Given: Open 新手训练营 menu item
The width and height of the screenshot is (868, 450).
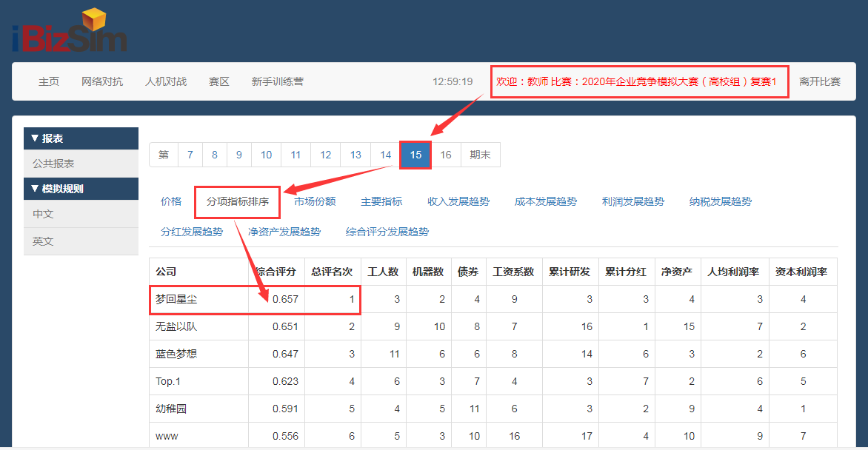Looking at the screenshot, I should coord(277,81).
